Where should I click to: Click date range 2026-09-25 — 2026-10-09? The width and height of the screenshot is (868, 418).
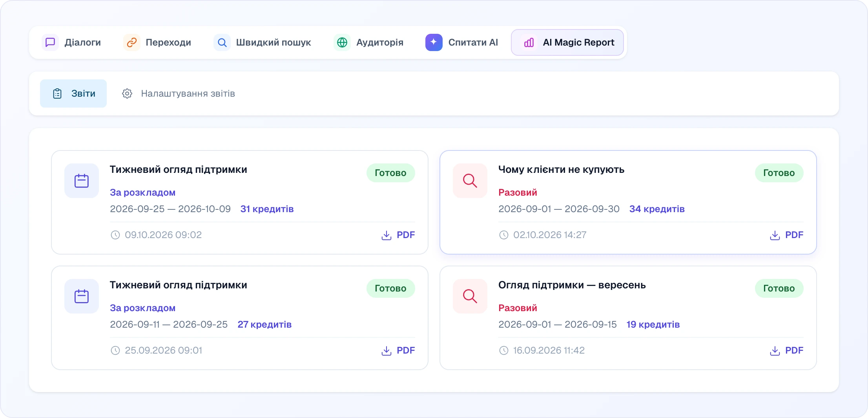170,209
